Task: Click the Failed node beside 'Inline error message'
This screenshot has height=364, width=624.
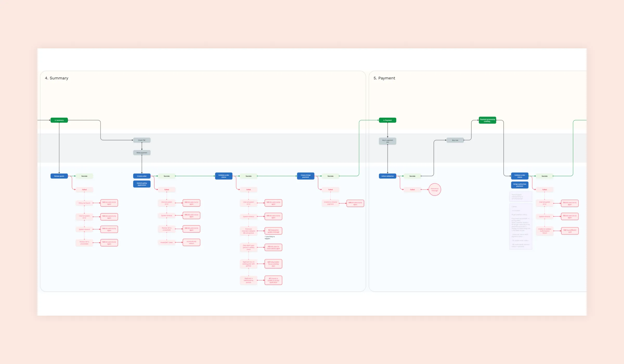Action: tap(412, 190)
